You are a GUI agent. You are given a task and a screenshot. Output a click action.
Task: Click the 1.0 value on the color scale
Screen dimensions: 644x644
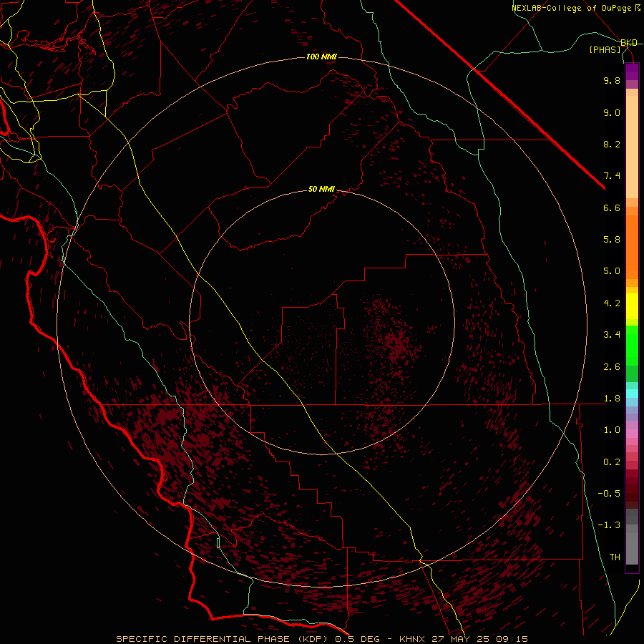[612, 430]
